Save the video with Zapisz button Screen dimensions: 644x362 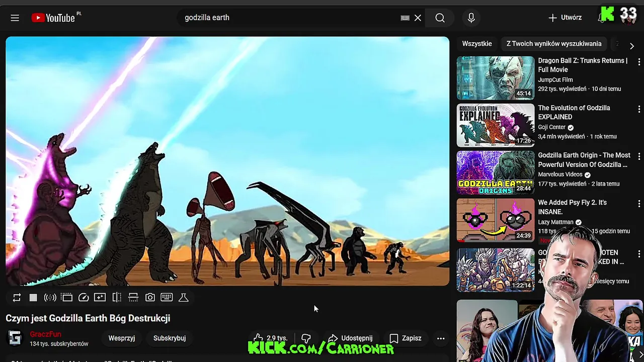pyautogui.click(x=406, y=338)
